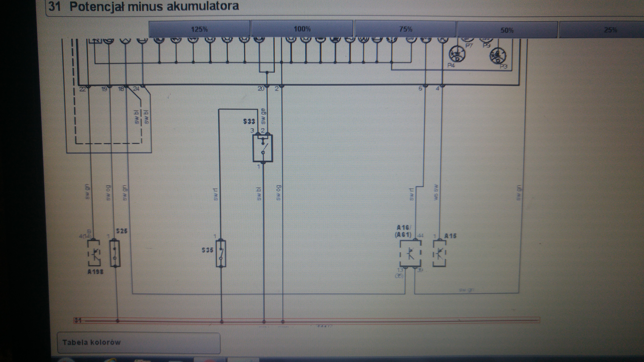This screenshot has width=644, height=362.
Task: Click the P4 gauge symbol
Action: click(x=457, y=54)
